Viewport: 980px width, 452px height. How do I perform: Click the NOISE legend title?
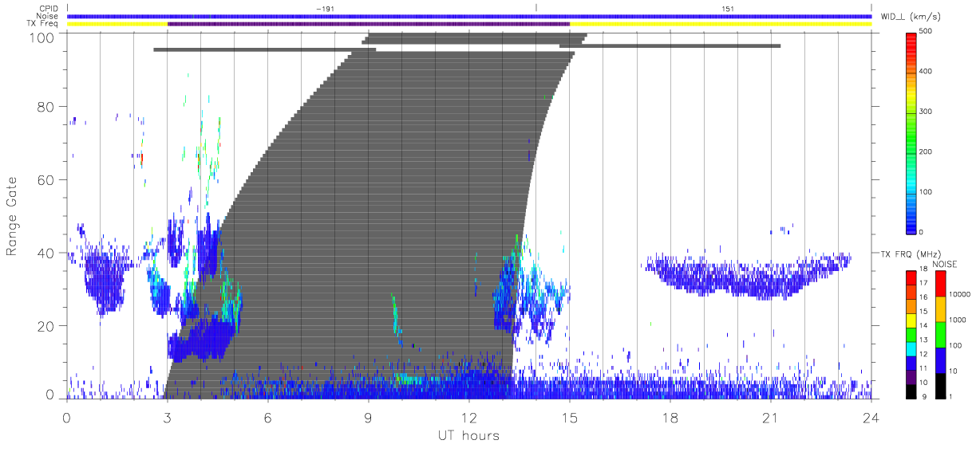944,264
